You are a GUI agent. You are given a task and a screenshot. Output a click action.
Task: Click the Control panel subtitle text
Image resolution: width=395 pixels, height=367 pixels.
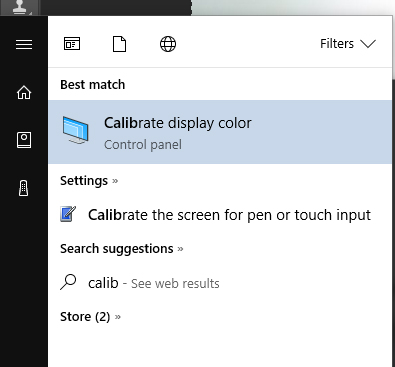(143, 145)
